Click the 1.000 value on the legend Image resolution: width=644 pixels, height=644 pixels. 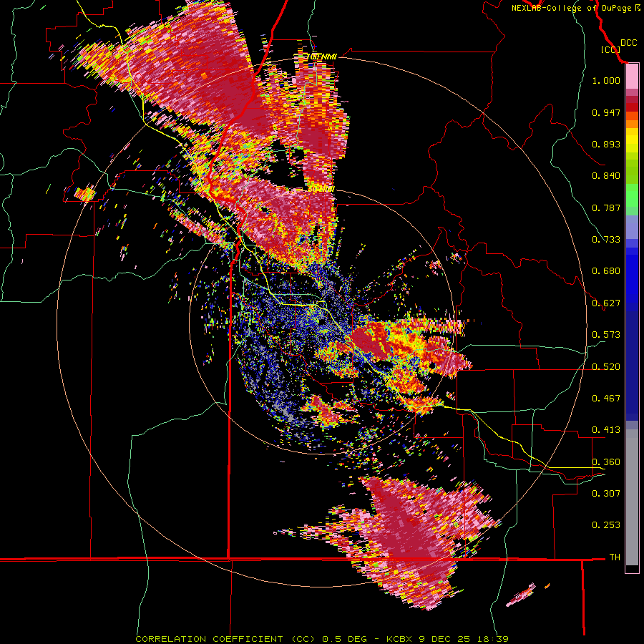point(606,80)
